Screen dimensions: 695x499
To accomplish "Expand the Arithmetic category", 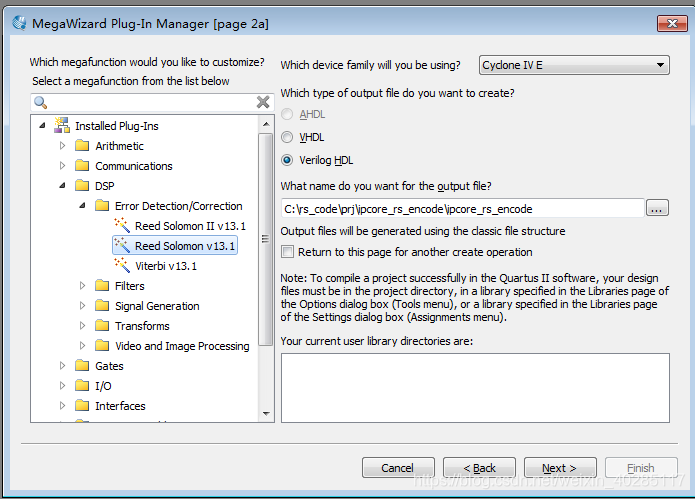I will coord(62,145).
